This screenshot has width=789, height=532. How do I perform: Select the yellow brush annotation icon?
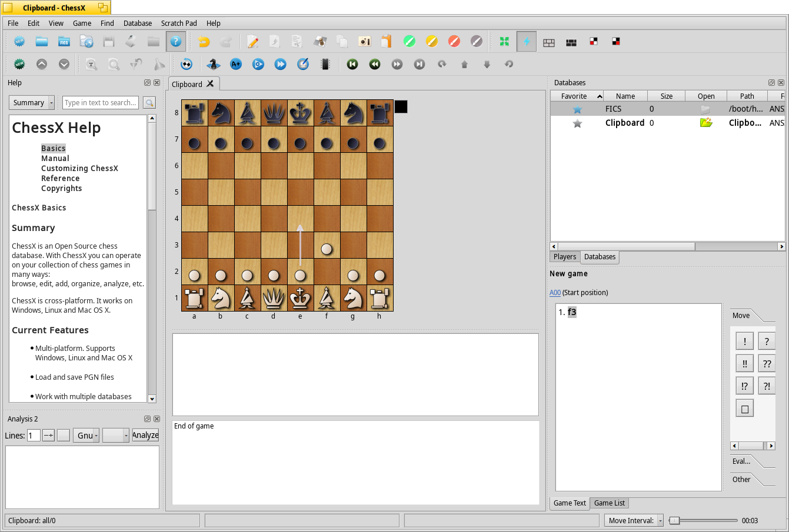432,42
